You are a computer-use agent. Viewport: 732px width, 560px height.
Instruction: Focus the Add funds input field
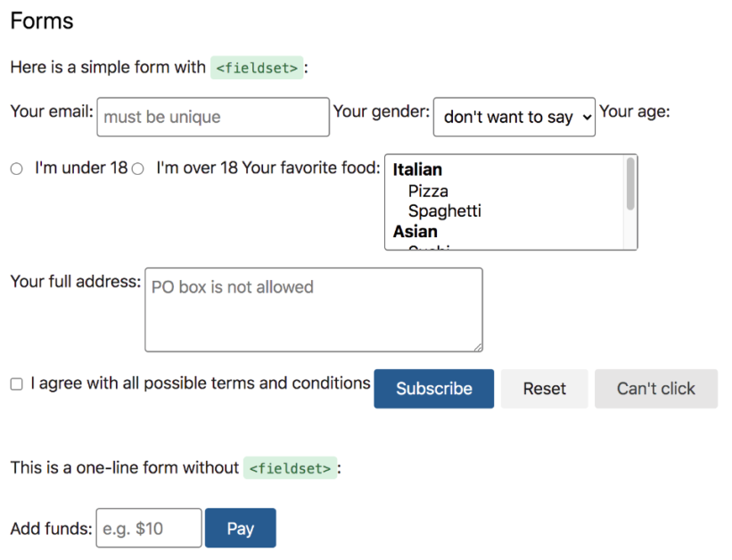[x=149, y=528]
